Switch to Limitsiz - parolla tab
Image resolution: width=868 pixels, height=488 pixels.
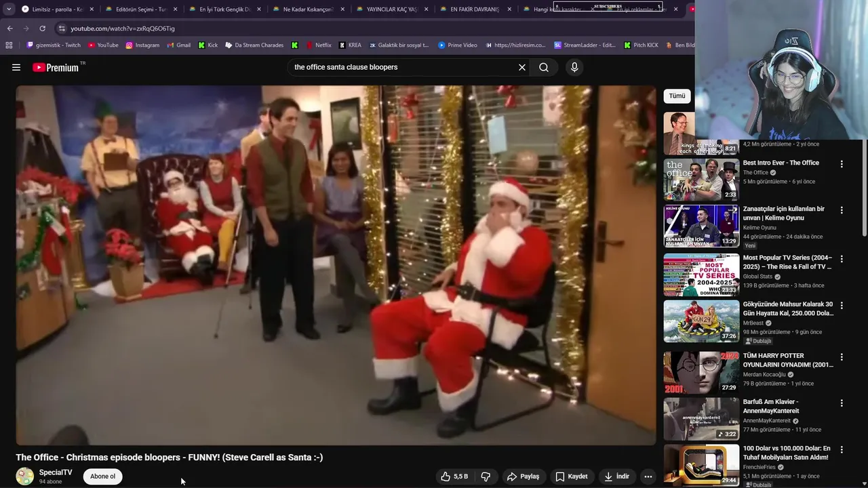(x=57, y=9)
